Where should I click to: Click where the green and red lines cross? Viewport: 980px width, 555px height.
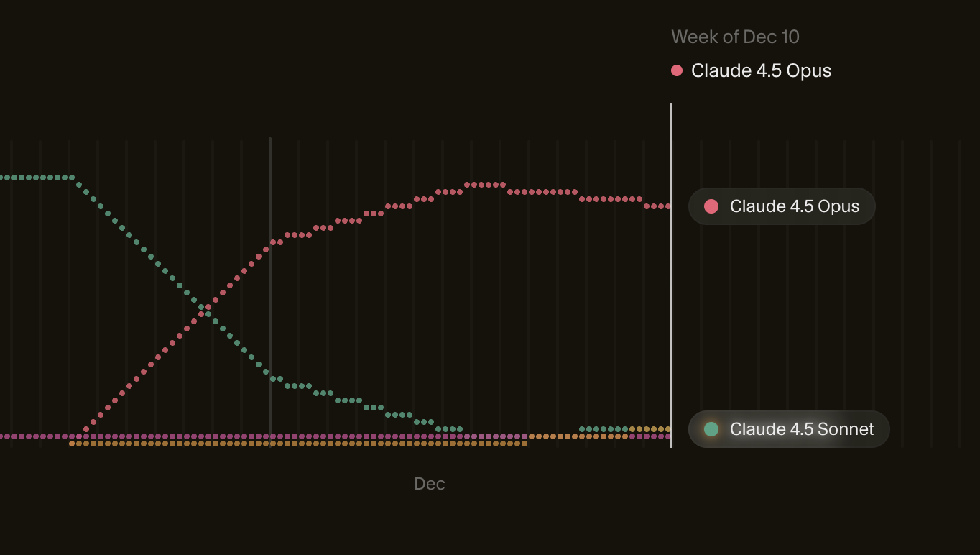click(205, 311)
